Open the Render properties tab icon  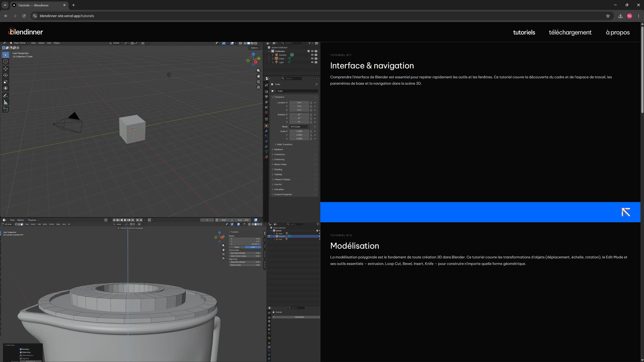click(x=266, y=92)
